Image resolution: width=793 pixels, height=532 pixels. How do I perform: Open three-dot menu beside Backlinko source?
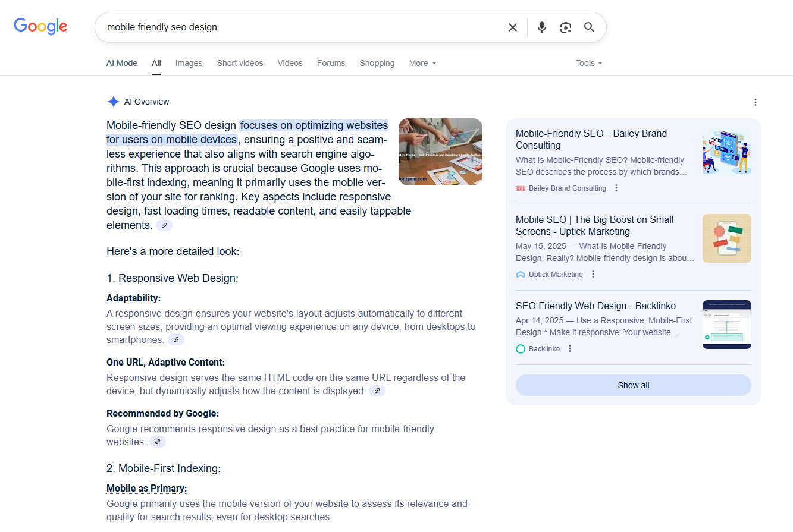[570, 349]
